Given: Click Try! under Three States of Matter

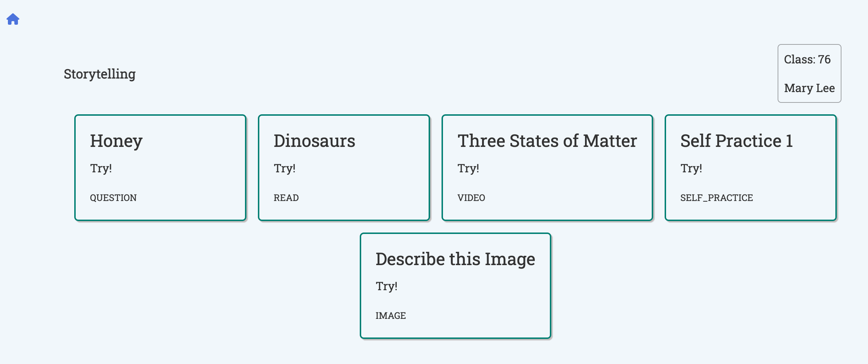Looking at the screenshot, I should [468, 168].
